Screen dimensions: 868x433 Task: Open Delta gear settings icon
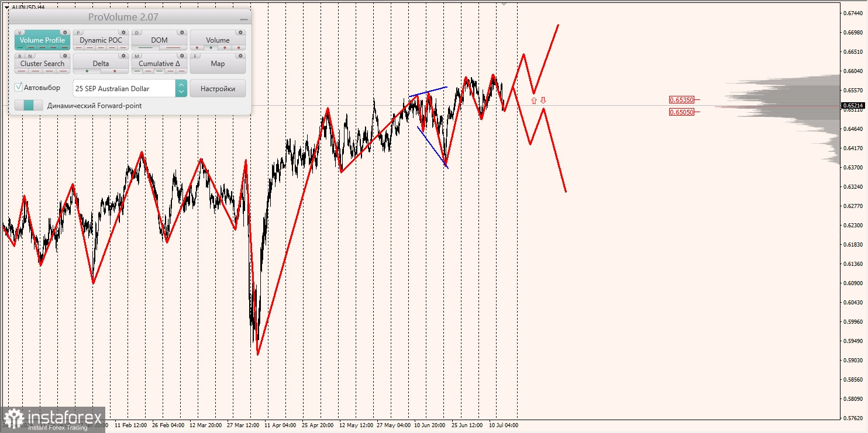(123, 56)
